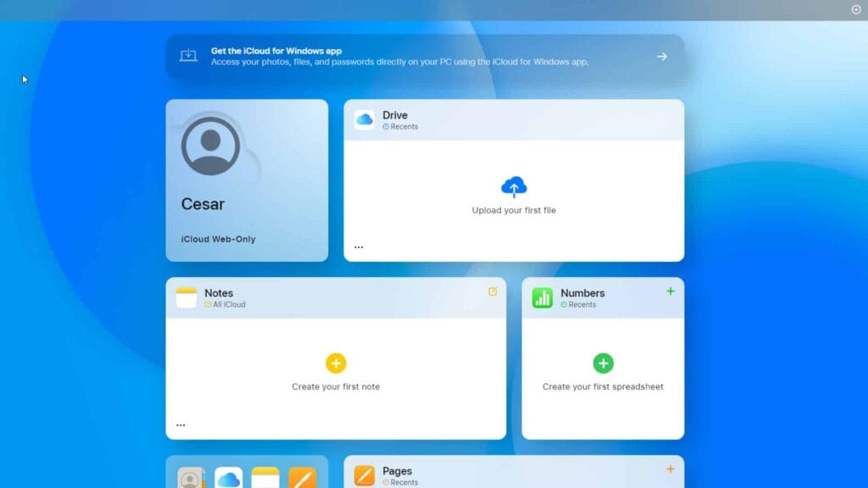Click the compose new note icon
This screenshot has width=868, height=488.
tap(492, 291)
